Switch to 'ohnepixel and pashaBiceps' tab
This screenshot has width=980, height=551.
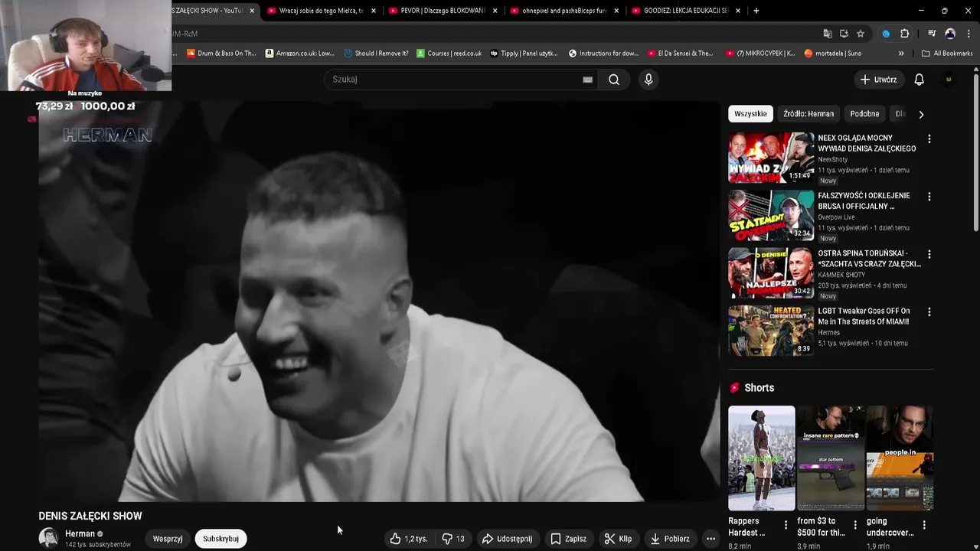pos(564,11)
